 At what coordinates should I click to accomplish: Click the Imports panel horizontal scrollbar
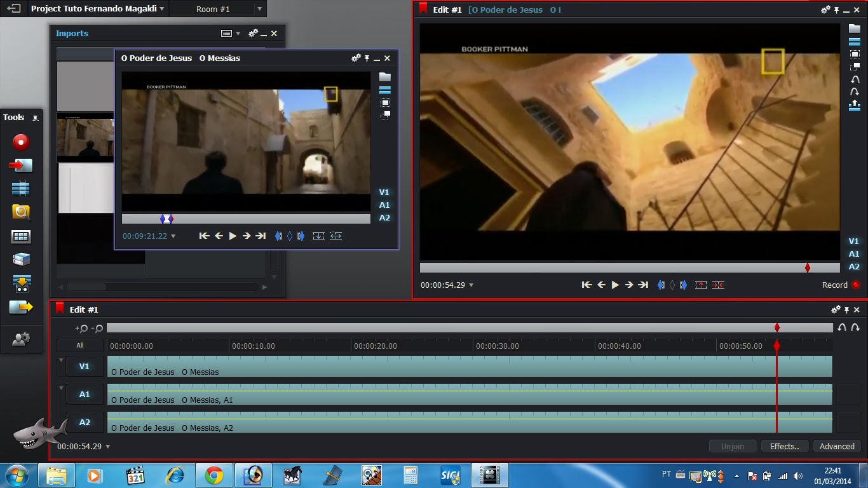pos(163,287)
